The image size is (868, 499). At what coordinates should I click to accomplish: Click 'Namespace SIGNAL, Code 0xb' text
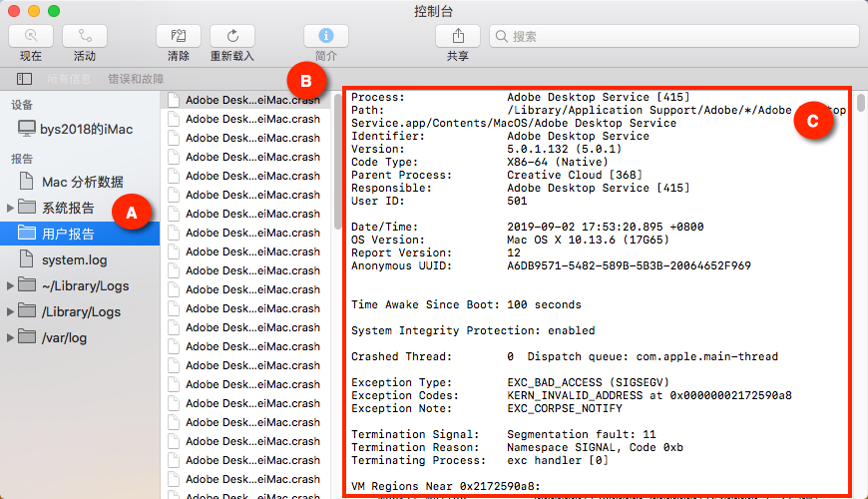tap(595, 447)
